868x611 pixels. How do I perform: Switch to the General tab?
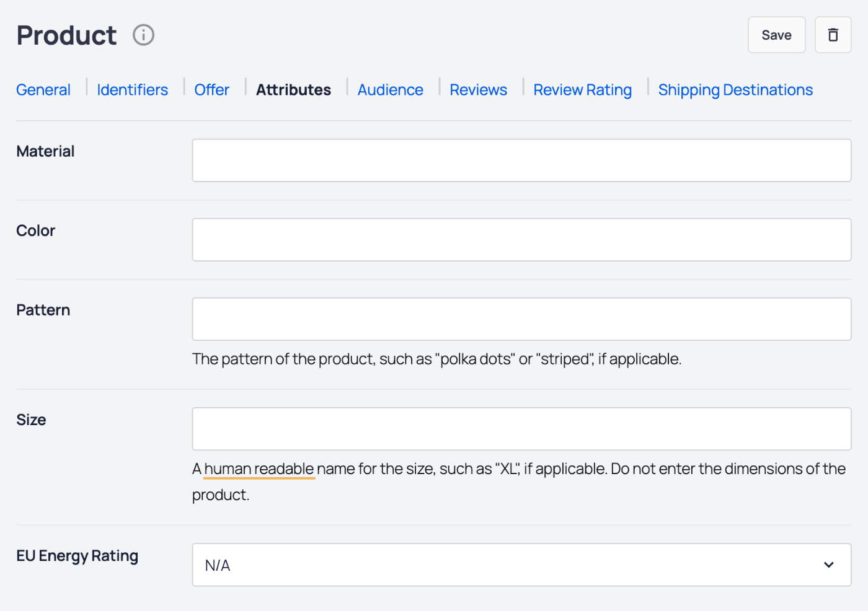pos(43,89)
